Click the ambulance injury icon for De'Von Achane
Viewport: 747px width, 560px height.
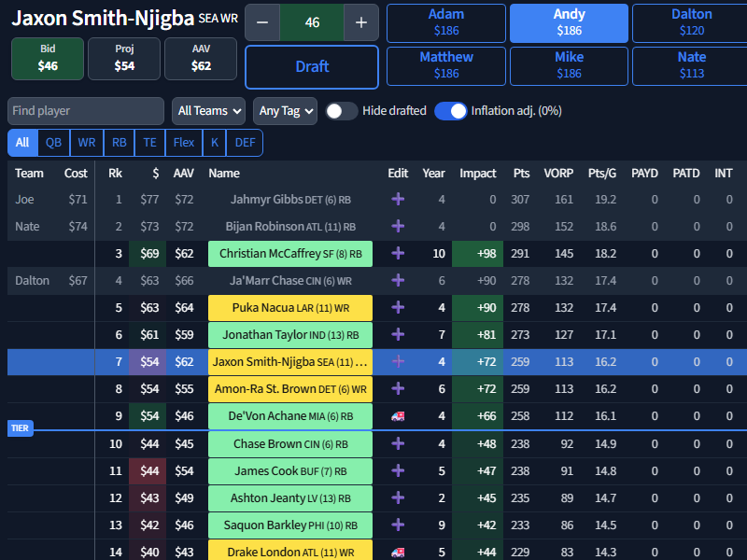tap(398, 416)
